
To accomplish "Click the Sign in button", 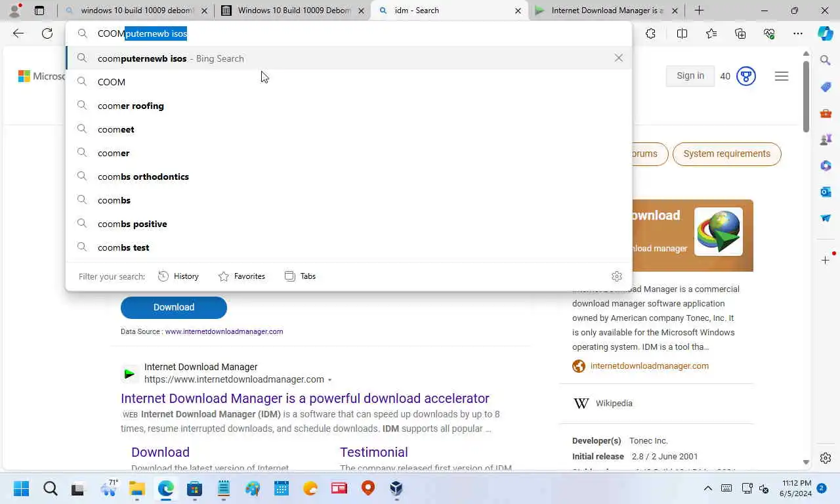I will click(x=690, y=76).
